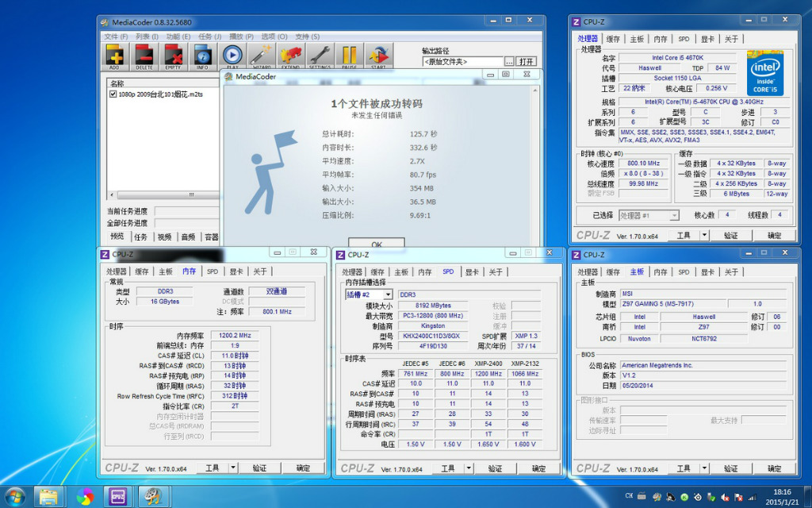812x508 pixels.
Task: Click 打开 output path button
Action: pyautogui.click(x=527, y=62)
